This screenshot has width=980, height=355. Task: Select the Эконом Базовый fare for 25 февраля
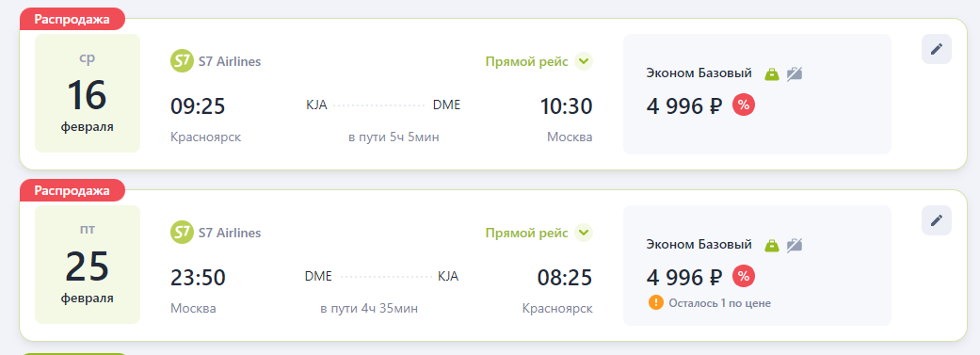[x=757, y=265]
